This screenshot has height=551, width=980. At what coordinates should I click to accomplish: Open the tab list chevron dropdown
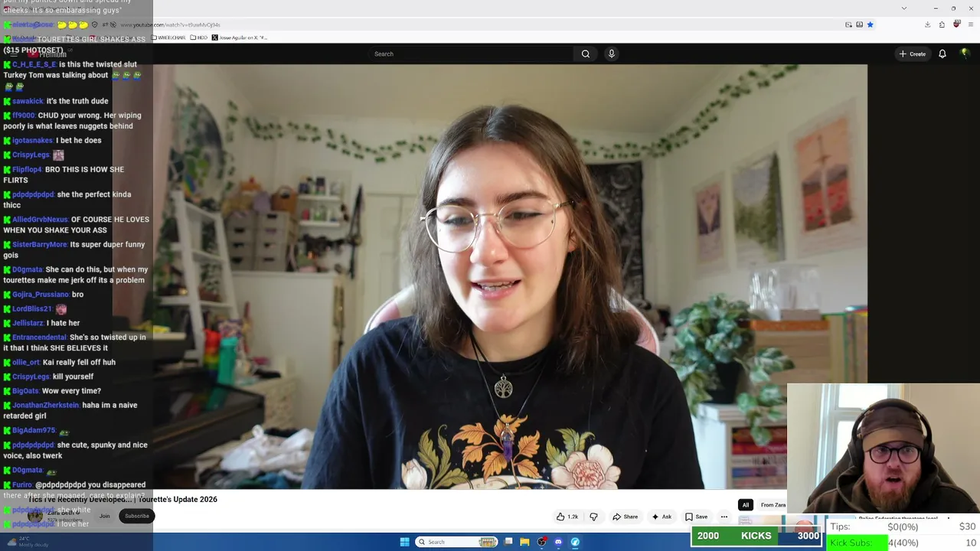[x=903, y=8]
